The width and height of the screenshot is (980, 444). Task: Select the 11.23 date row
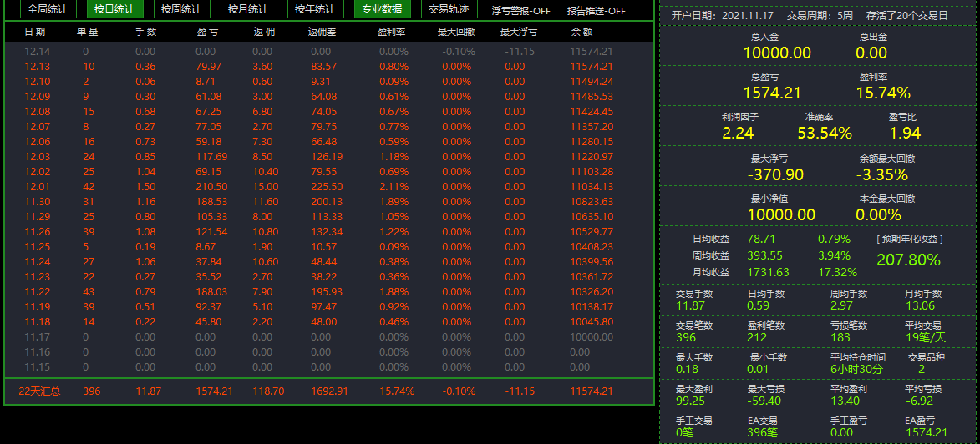[x=328, y=276]
